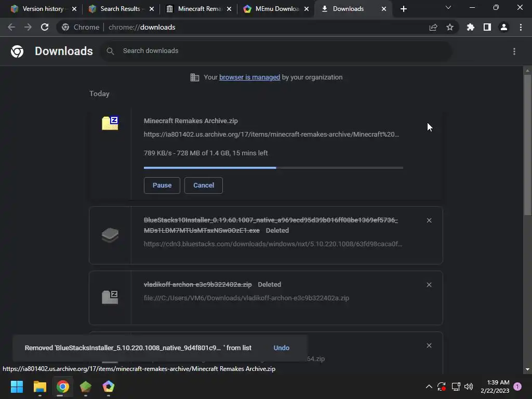Close the Minecraft Rema tab

229,9
